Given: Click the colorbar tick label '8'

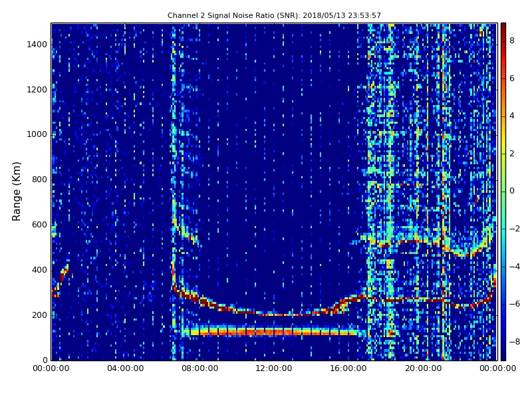Looking at the screenshot, I should 512,41.
